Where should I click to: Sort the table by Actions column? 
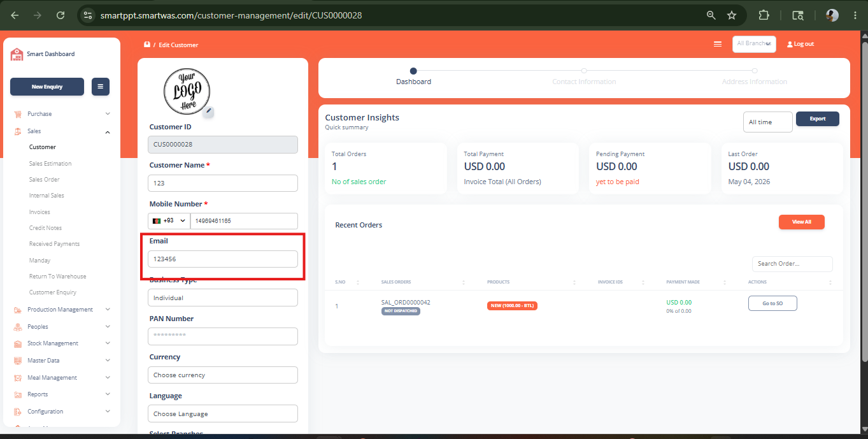[830, 282]
